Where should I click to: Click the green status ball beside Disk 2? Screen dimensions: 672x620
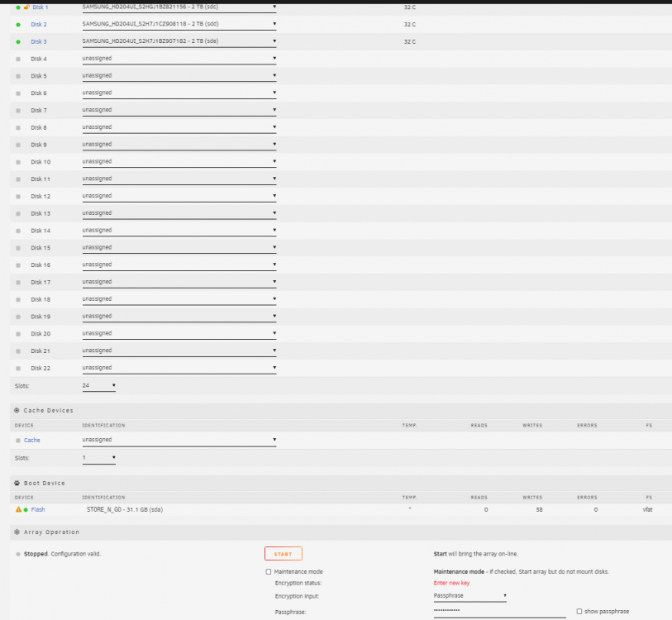tap(18, 25)
